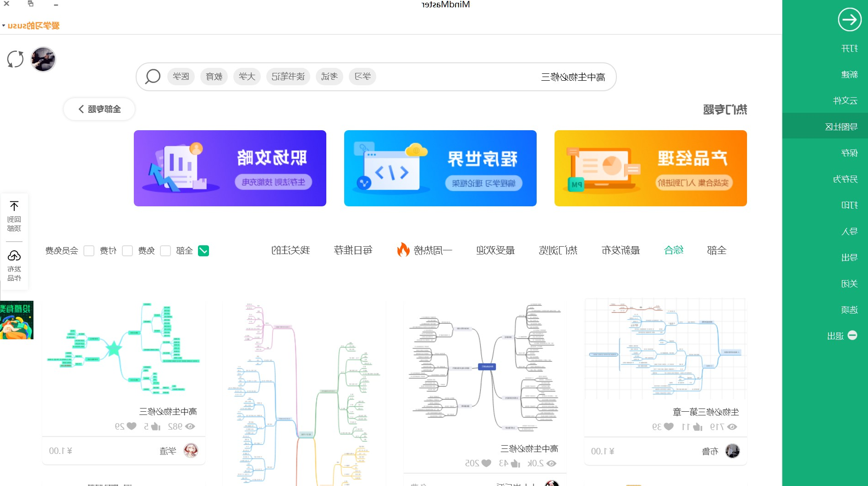Open the 一周热榜 tab
Screen dimensions: 868x486
pos(433,250)
